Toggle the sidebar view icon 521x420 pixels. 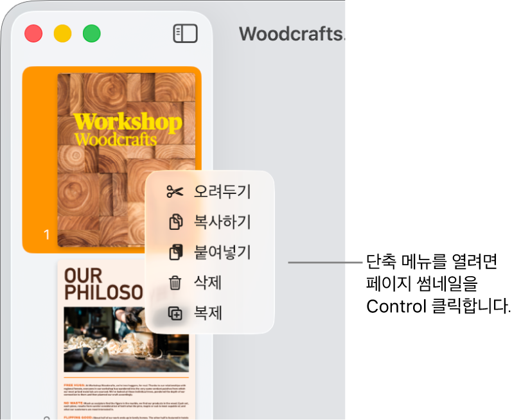point(186,33)
